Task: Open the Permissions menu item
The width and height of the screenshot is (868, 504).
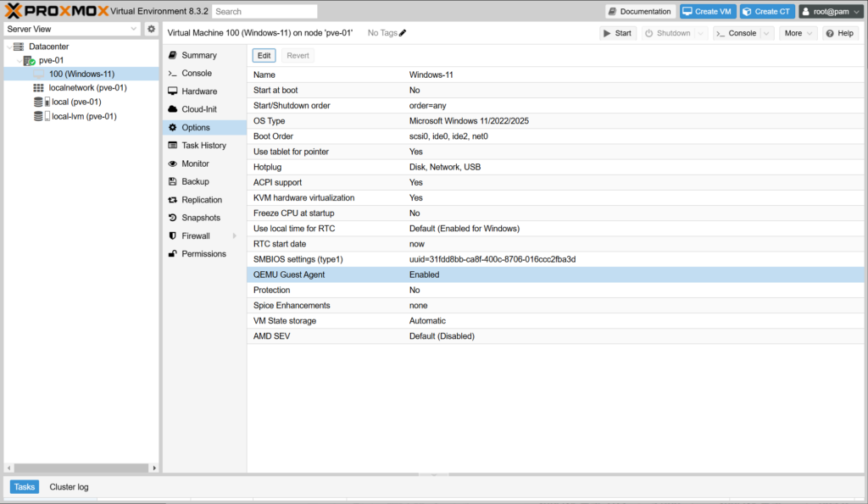Action: pos(203,254)
